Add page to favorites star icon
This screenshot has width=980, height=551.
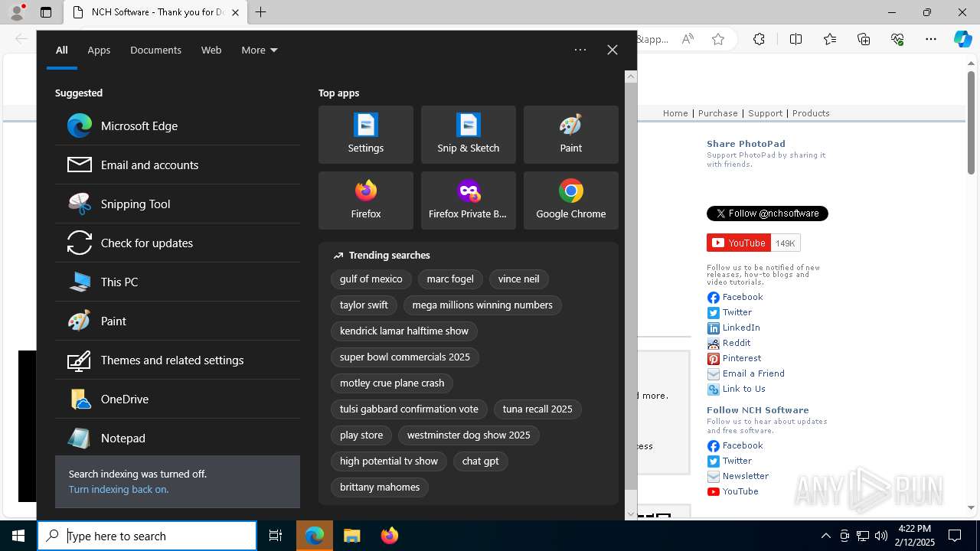click(x=718, y=39)
